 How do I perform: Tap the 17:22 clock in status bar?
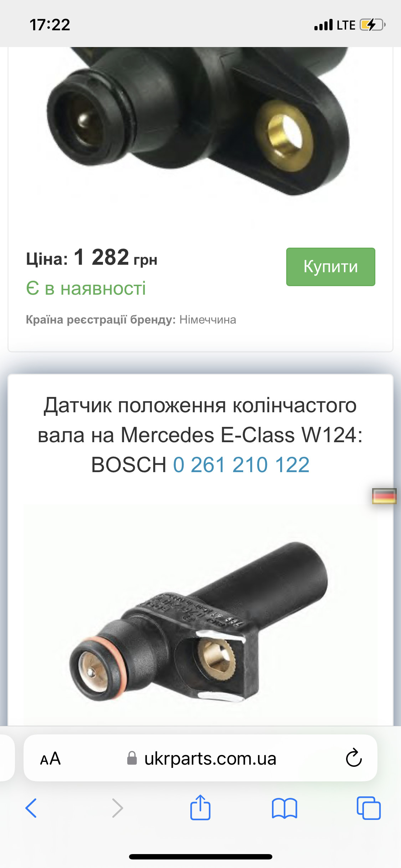tap(50, 25)
